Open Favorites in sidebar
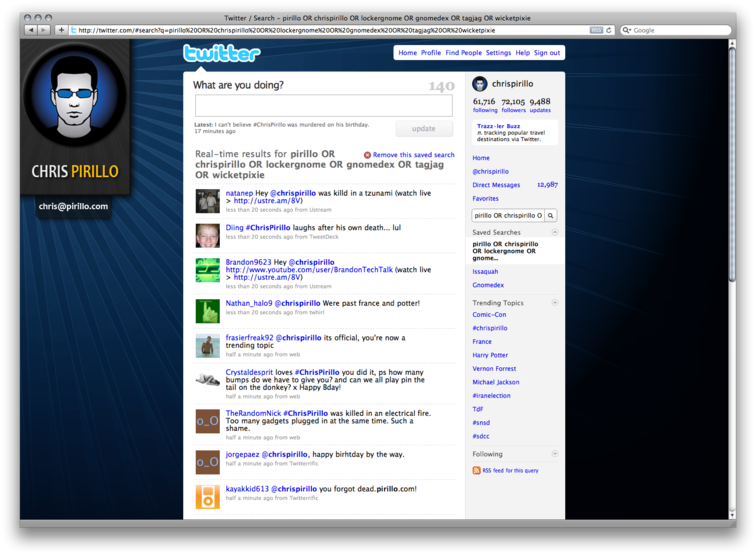 485,198
